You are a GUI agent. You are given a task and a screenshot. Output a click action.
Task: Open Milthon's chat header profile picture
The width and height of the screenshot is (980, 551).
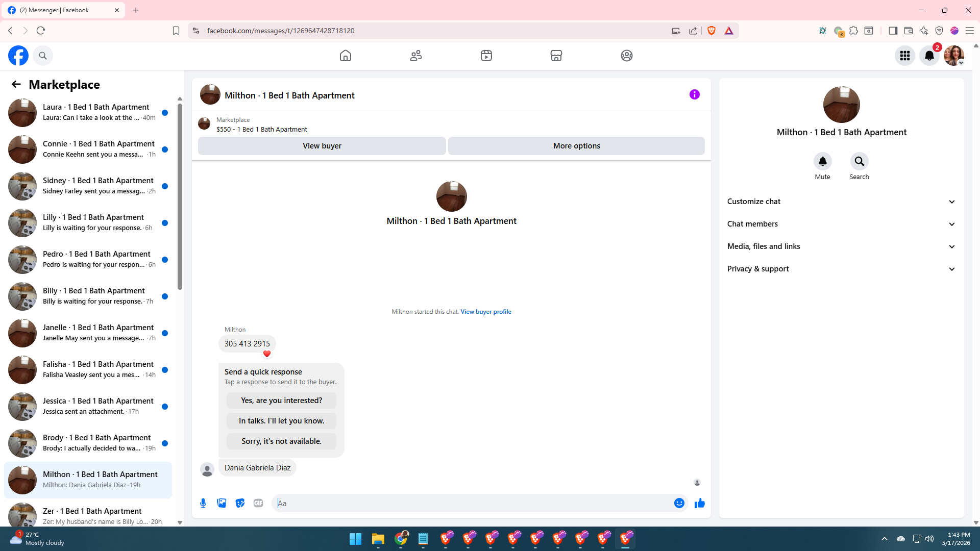210,95
